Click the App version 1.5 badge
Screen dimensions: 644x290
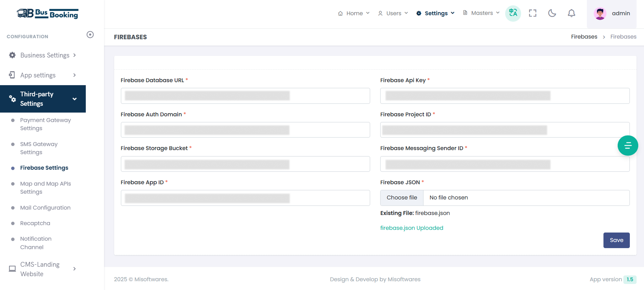(x=630, y=280)
